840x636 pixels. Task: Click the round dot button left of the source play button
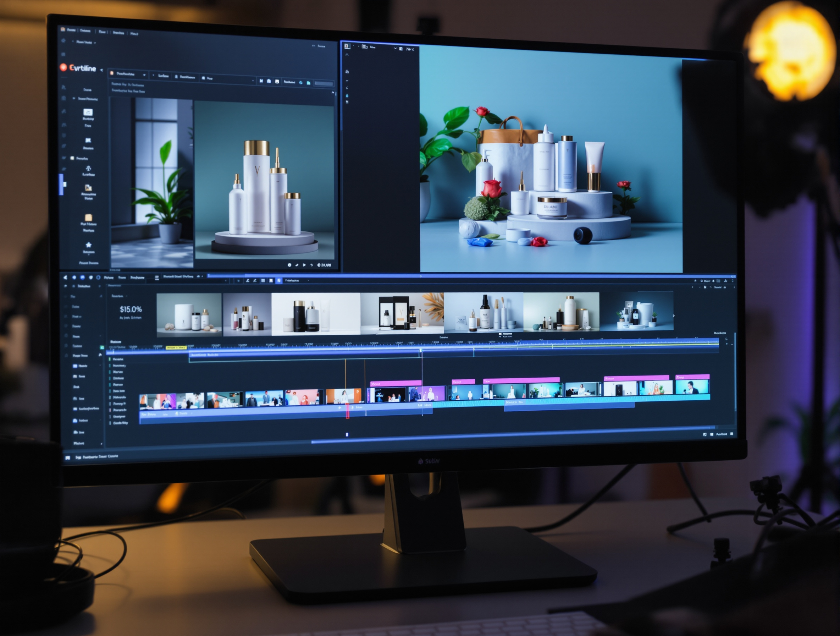pyautogui.click(x=289, y=265)
